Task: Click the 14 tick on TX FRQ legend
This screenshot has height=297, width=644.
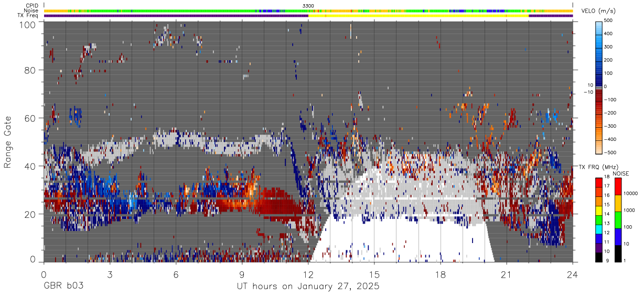Action: click(608, 214)
